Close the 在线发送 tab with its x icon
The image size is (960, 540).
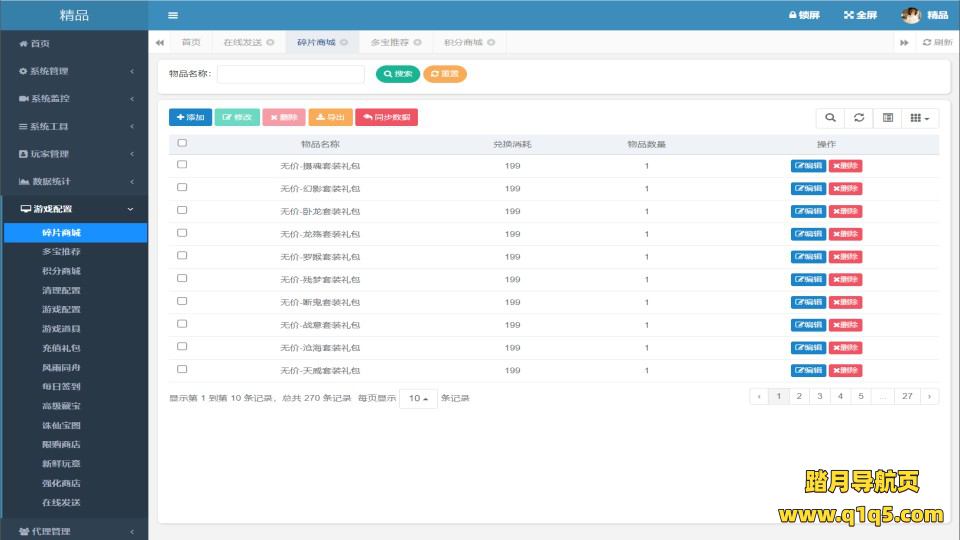[270, 43]
